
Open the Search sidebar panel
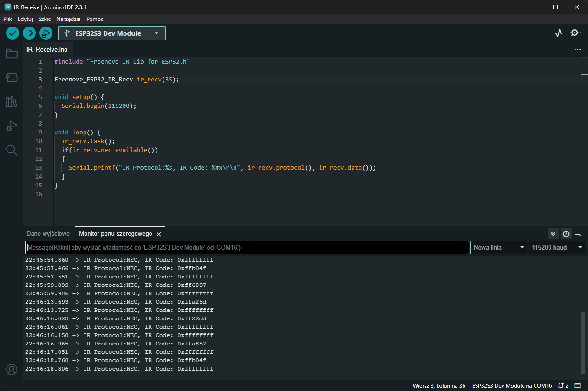(12, 150)
